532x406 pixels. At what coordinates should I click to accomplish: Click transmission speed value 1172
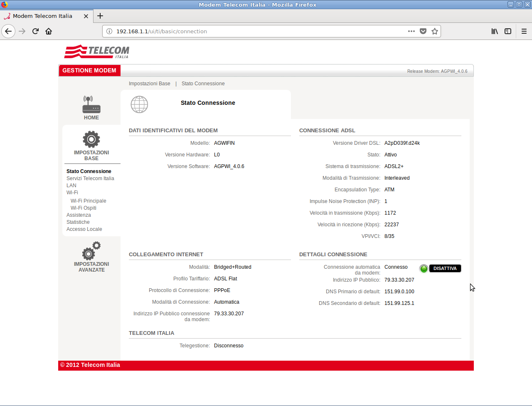pos(390,213)
